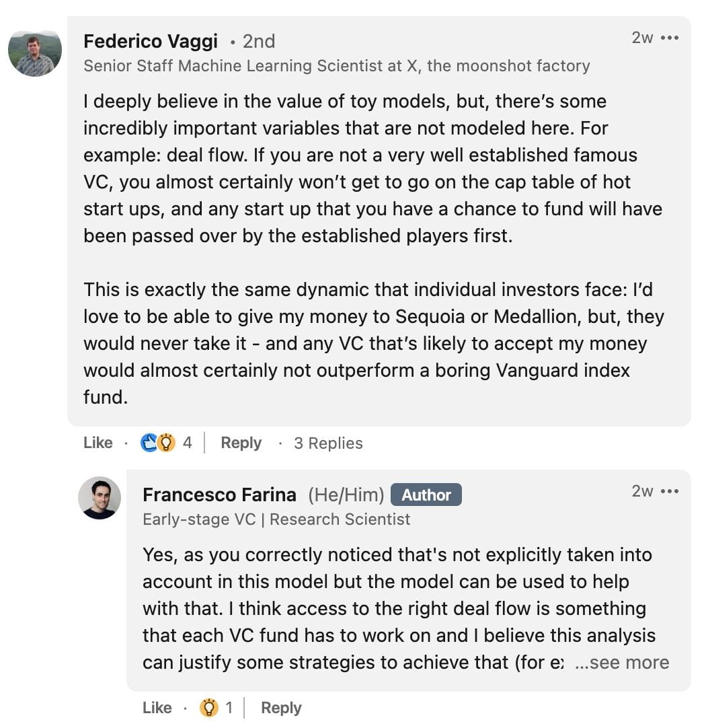Reply to Francesco Farina's comment
This screenshot has width=706, height=728.
point(281,708)
